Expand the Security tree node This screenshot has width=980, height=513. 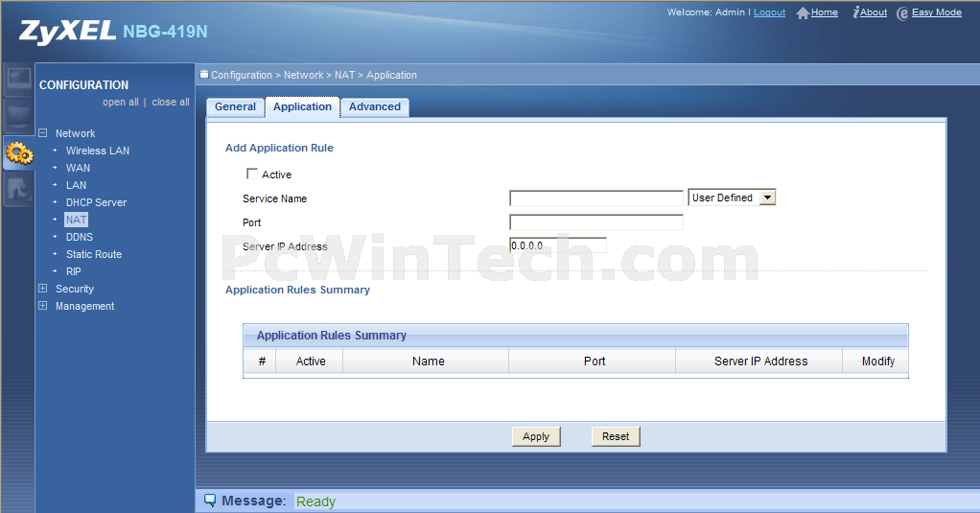pos(42,289)
